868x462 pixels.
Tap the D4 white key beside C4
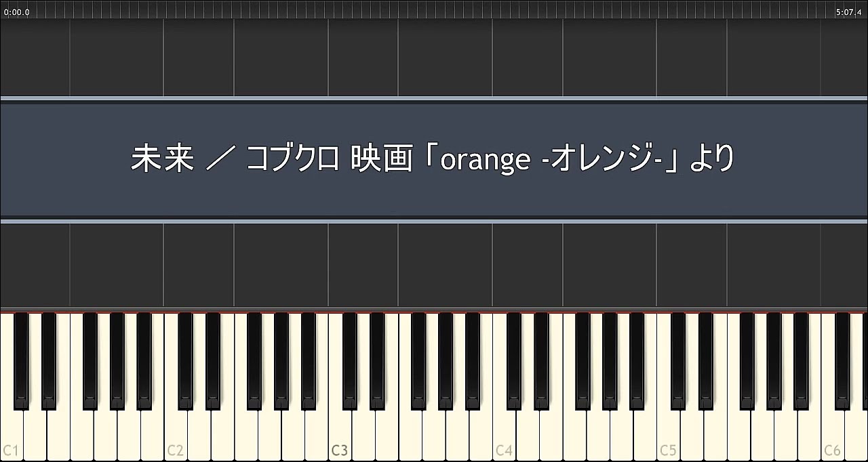[527, 434]
